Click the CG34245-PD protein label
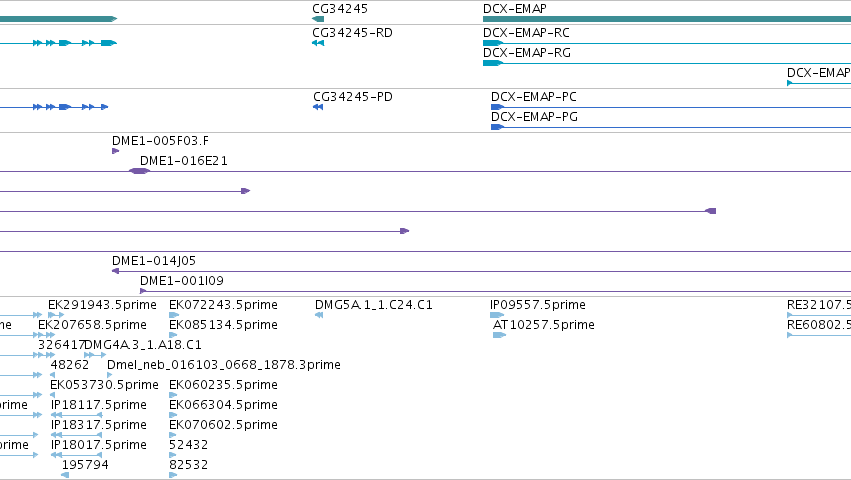This screenshot has width=851, height=480. (x=353, y=97)
